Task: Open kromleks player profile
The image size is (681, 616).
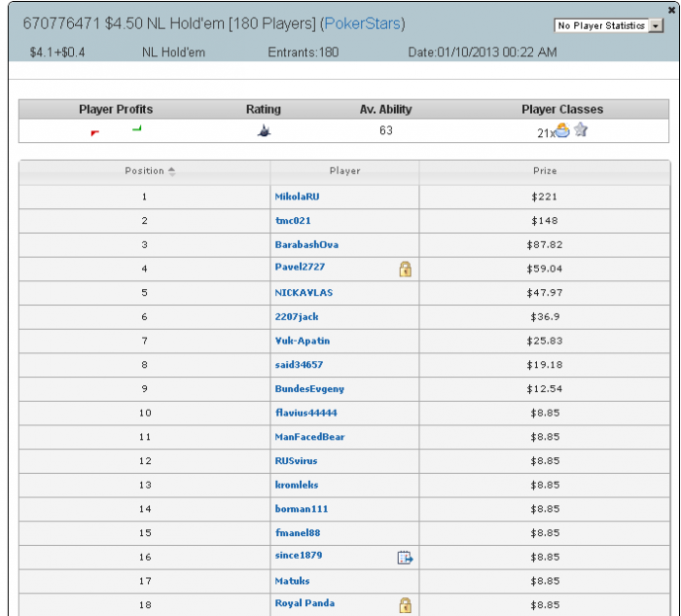Action: click(297, 485)
